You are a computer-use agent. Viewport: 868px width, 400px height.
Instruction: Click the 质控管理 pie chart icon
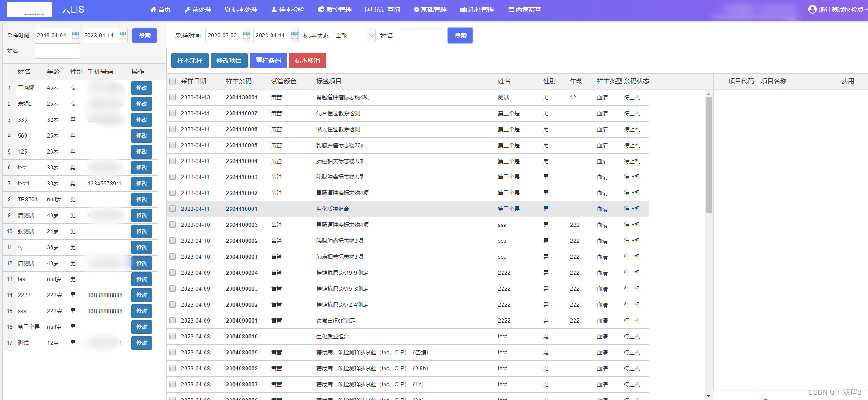point(321,10)
